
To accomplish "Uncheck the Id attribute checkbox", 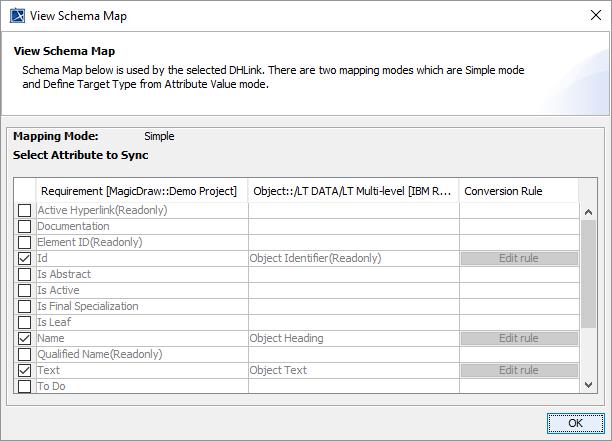I will pos(25,258).
